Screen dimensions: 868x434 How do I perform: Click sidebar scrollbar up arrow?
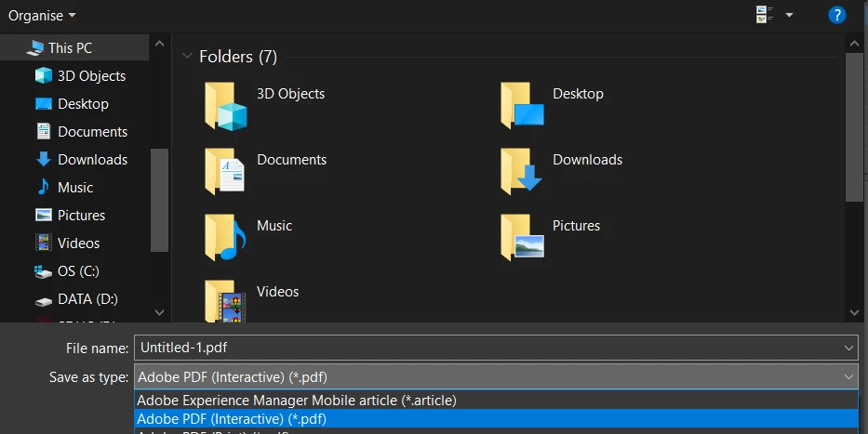[159, 44]
